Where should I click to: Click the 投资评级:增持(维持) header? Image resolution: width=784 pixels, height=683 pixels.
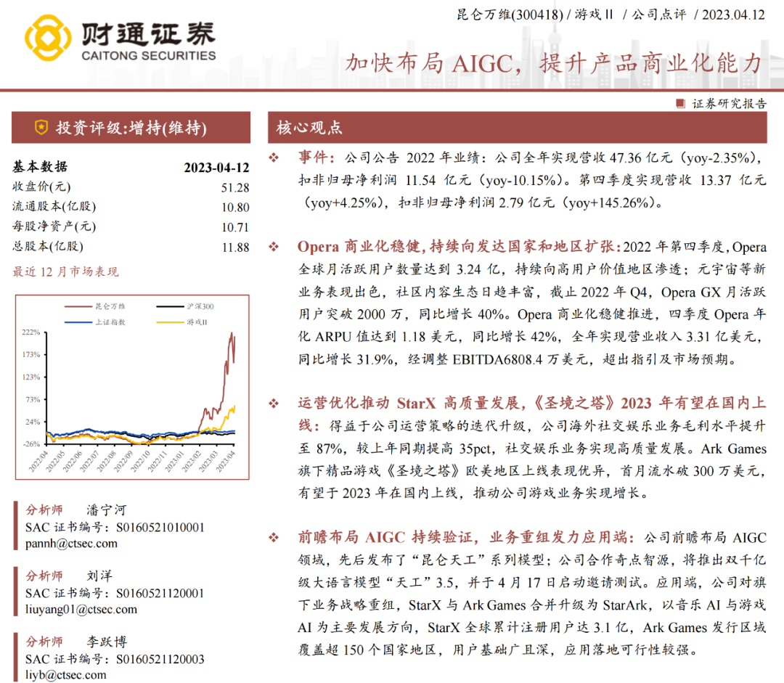131,128
